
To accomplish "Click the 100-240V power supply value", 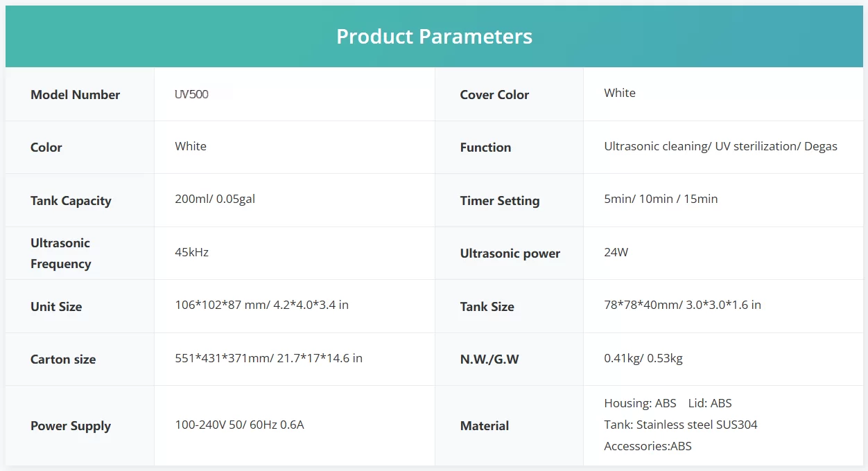I will 239,425.
